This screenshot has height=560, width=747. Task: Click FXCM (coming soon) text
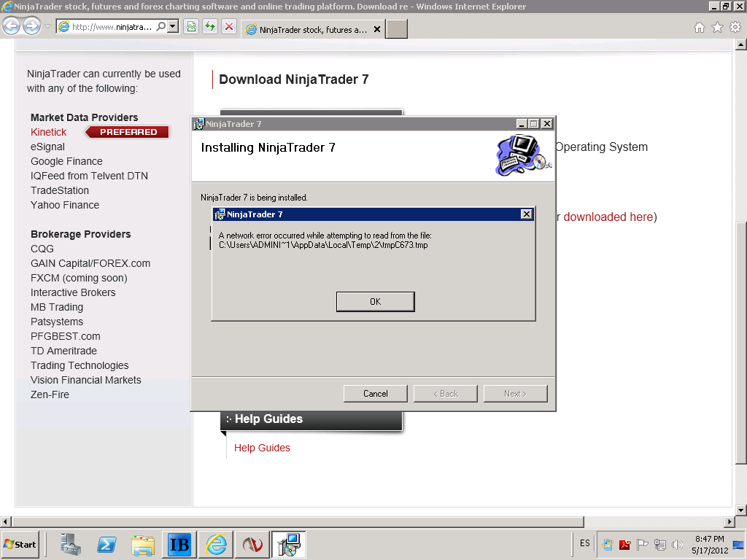click(x=79, y=278)
